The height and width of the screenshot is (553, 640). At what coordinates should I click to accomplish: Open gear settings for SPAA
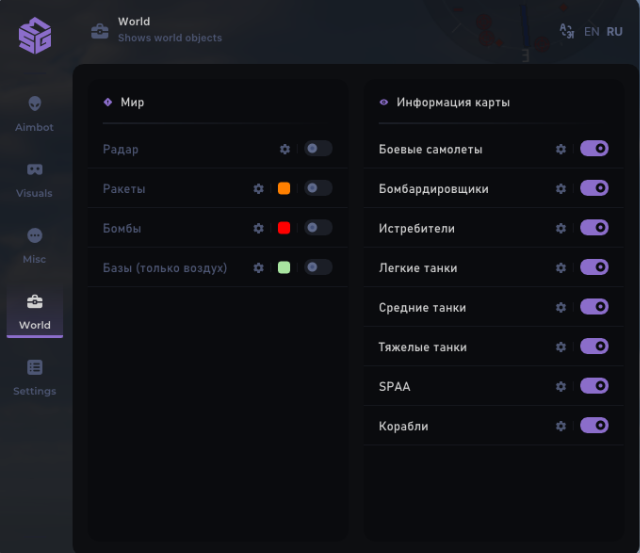(561, 386)
